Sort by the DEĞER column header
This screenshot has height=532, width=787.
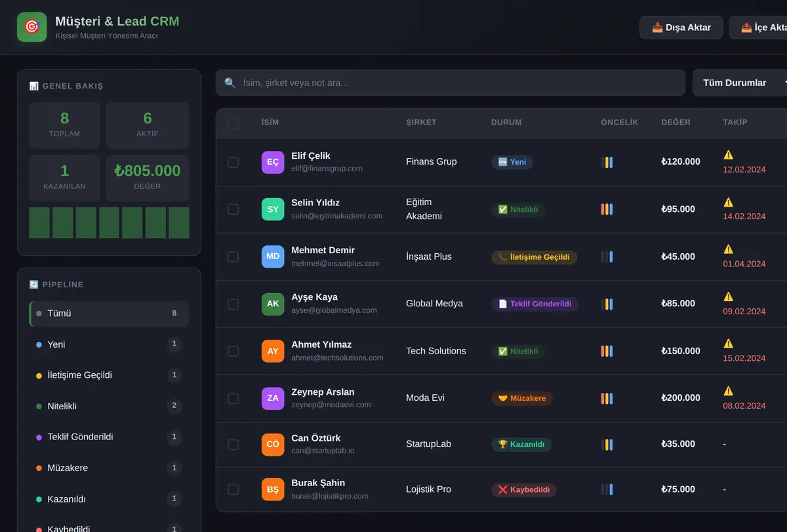click(x=676, y=123)
